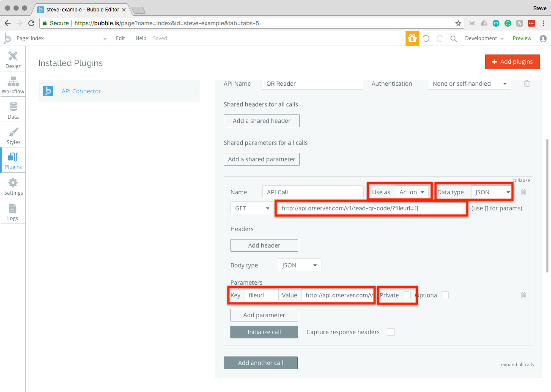Reload the browser page
The width and height of the screenshot is (551, 392).
[x=31, y=23]
